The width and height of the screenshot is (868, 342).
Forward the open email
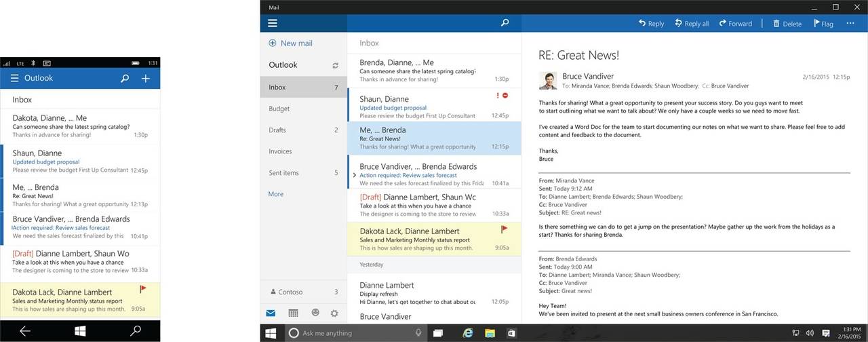click(736, 23)
